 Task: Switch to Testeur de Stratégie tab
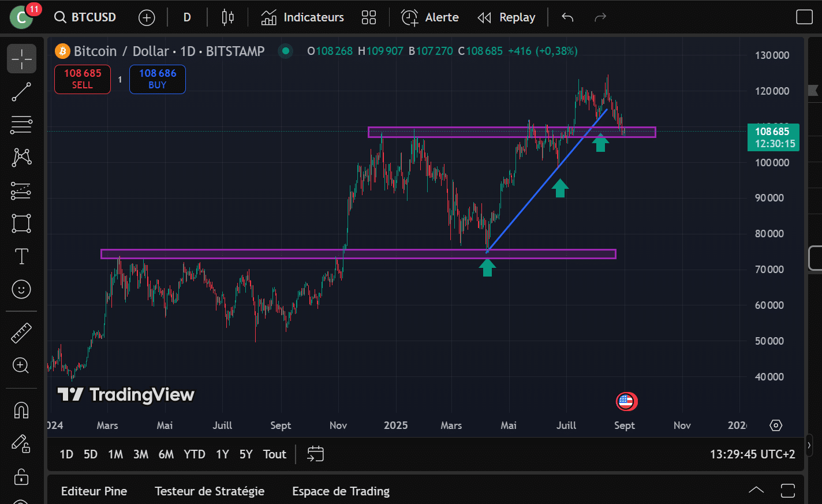[x=210, y=491]
